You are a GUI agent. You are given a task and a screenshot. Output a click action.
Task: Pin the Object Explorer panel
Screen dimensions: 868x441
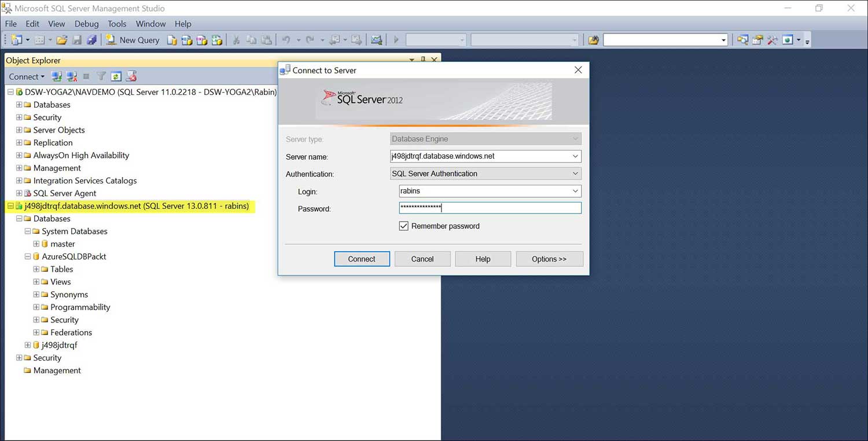(422, 60)
